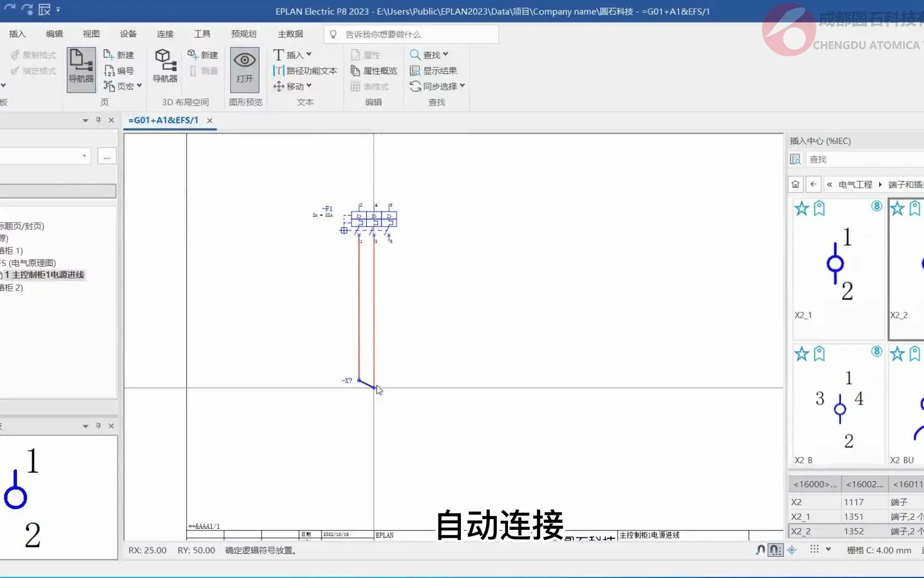This screenshot has width=924, height=578.
Task: Open variant number 8 on X2 B
Action: (876, 352)
